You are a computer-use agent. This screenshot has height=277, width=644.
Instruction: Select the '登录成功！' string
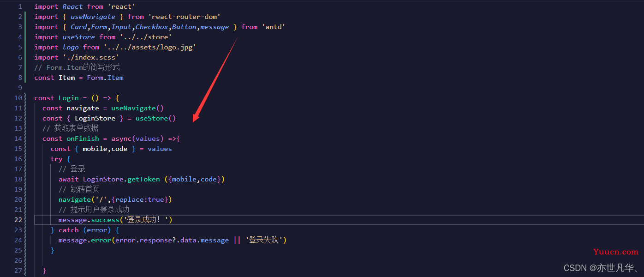coord(146,220)
